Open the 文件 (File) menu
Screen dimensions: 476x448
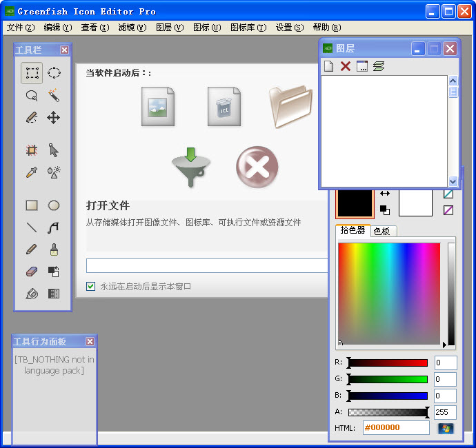click(21, 28)
